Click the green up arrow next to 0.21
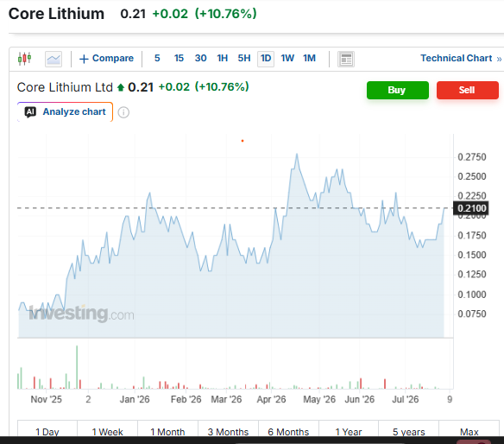The image size is (504, 444). (121, 87)
